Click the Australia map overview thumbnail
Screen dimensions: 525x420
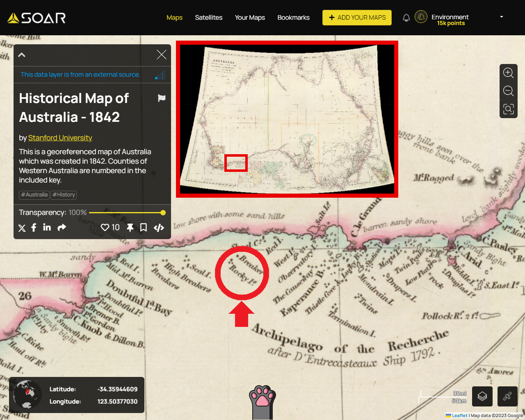pyautogui.click(x=287, y=119)
